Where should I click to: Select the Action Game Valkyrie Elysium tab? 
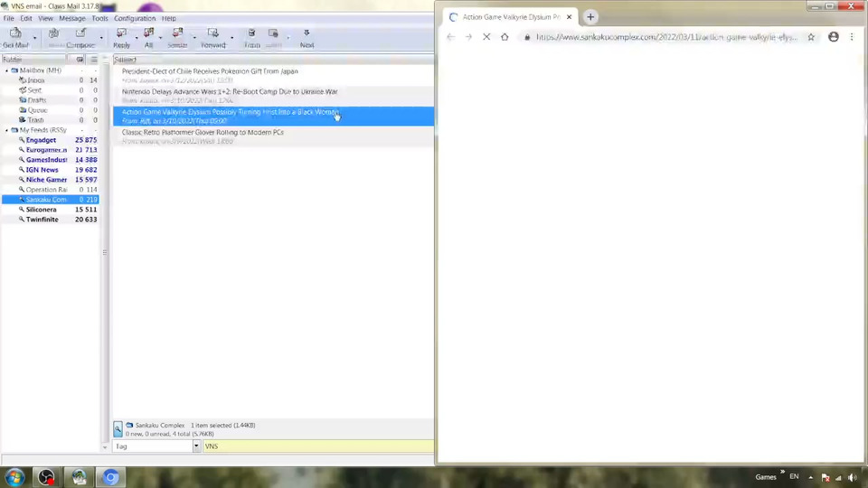click(510, 17)
